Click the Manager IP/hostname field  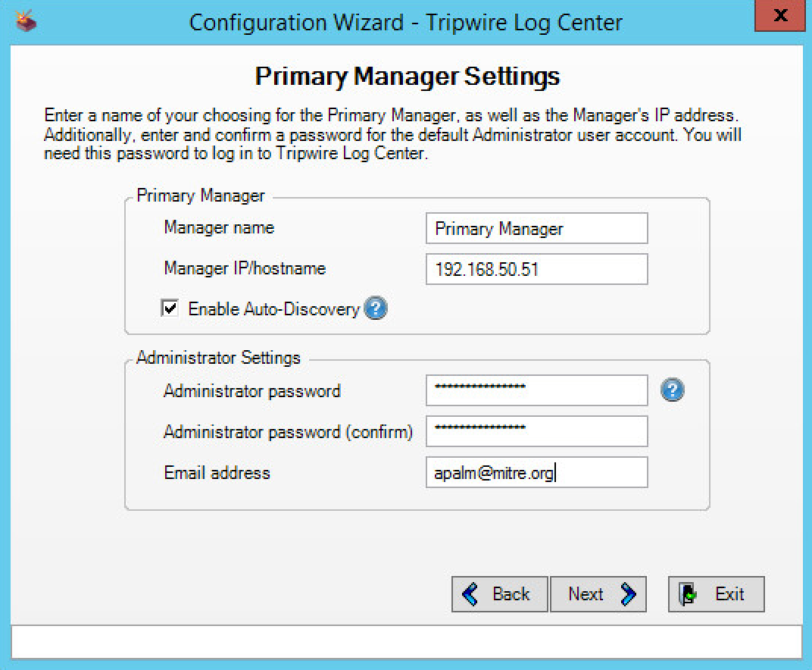click(536, 269)
